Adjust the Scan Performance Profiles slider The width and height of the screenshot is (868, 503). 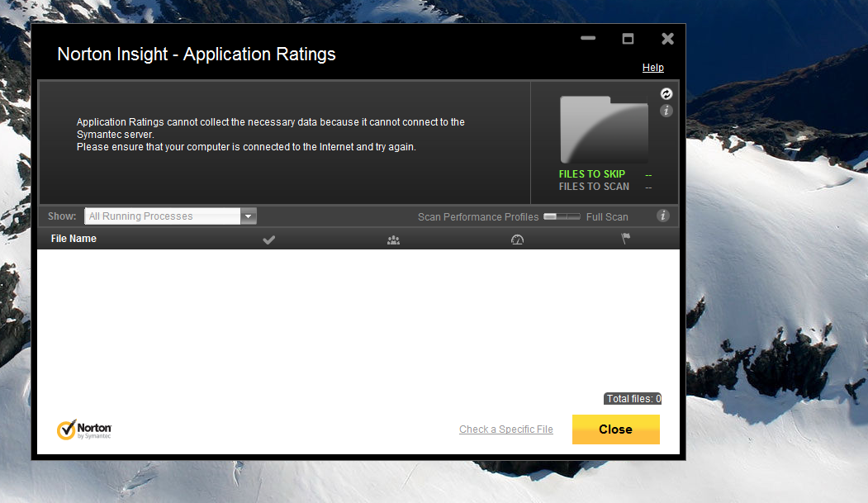coord(562,216)
